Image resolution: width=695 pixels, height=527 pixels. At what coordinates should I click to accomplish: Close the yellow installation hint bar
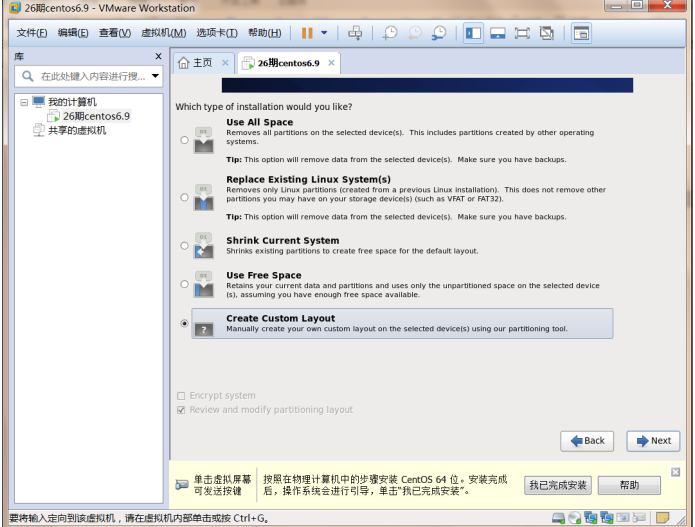[675, 472]
